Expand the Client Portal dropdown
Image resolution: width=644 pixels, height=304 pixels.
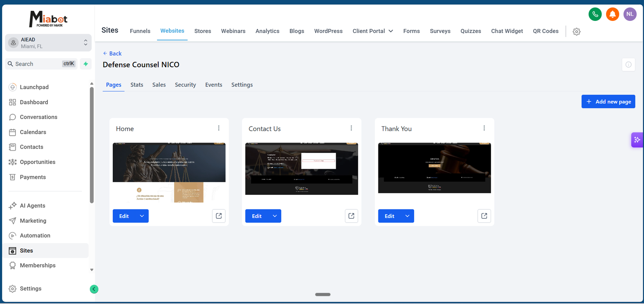[373, 31]
